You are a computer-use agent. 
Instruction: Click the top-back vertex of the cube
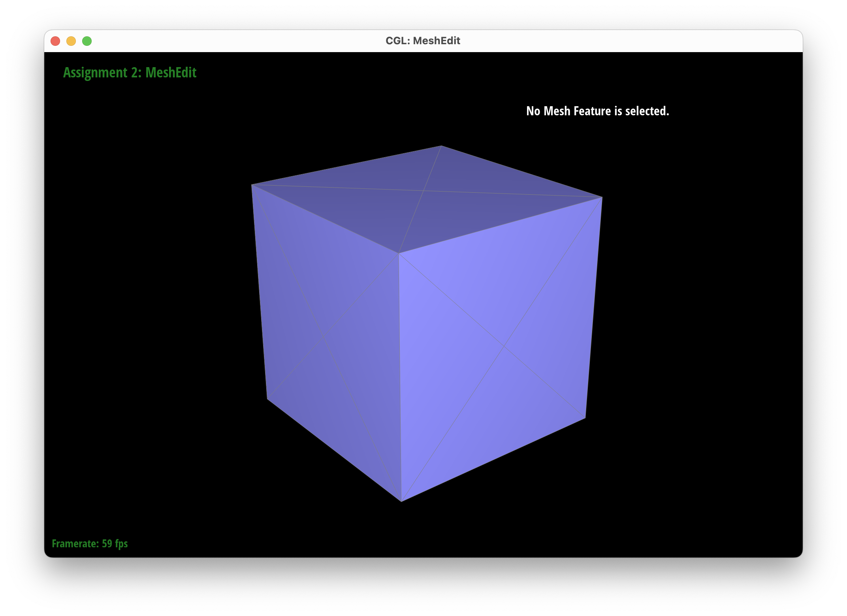(442, 145)
